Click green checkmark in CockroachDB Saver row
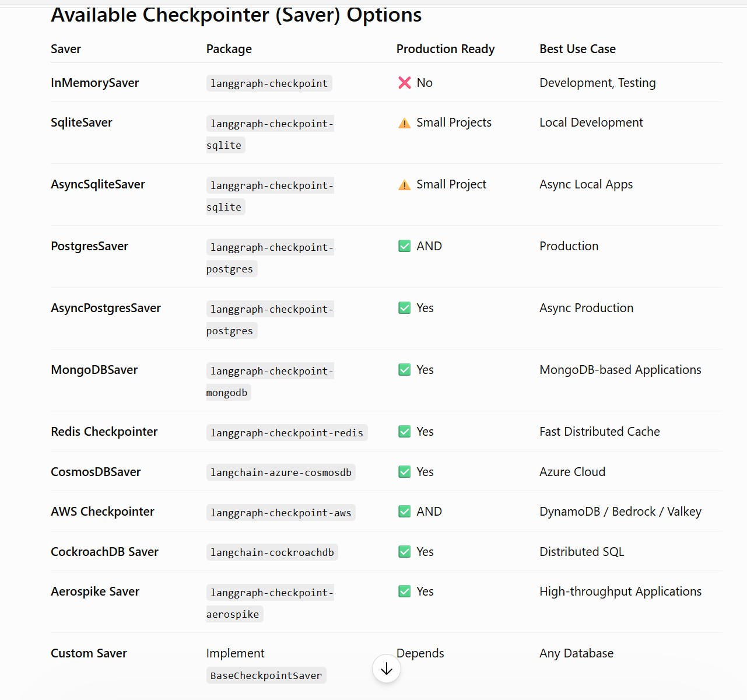The height and width of the screenshot is (700, 747). pyautogui.click(x=404, y=552)
